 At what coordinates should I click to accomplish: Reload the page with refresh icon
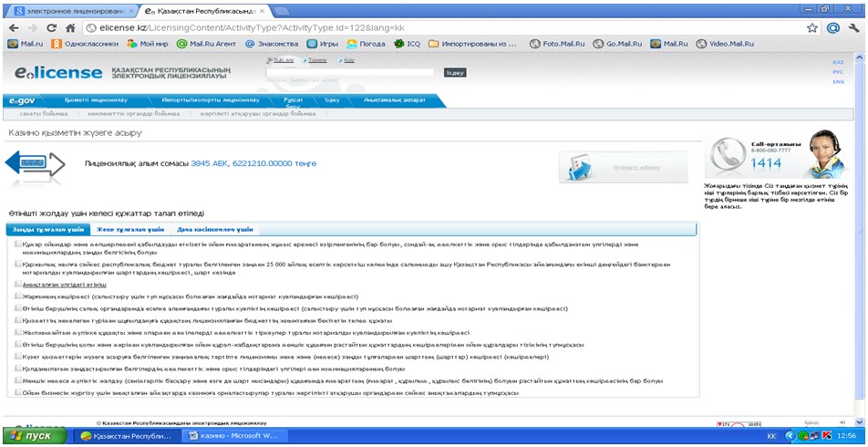pyautogui.click(x=51, y=27)
